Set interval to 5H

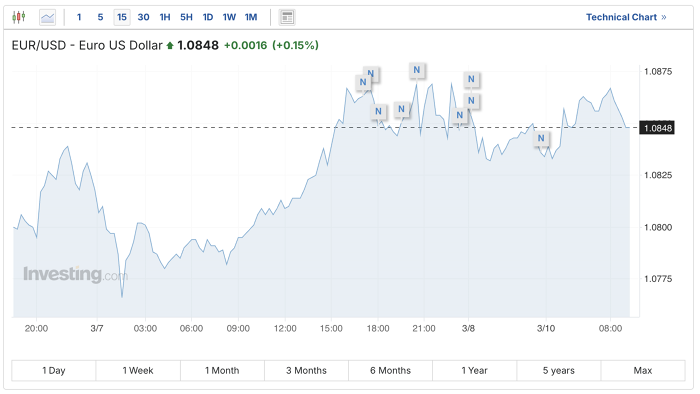click(x=186, y=17)
